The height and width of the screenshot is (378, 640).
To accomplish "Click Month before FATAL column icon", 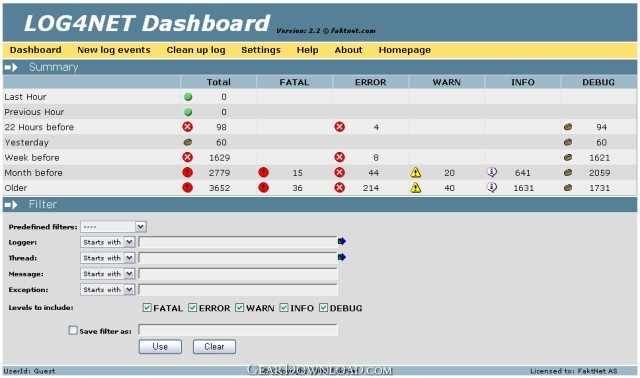I will pyautogui.click(x=264, y=172).
